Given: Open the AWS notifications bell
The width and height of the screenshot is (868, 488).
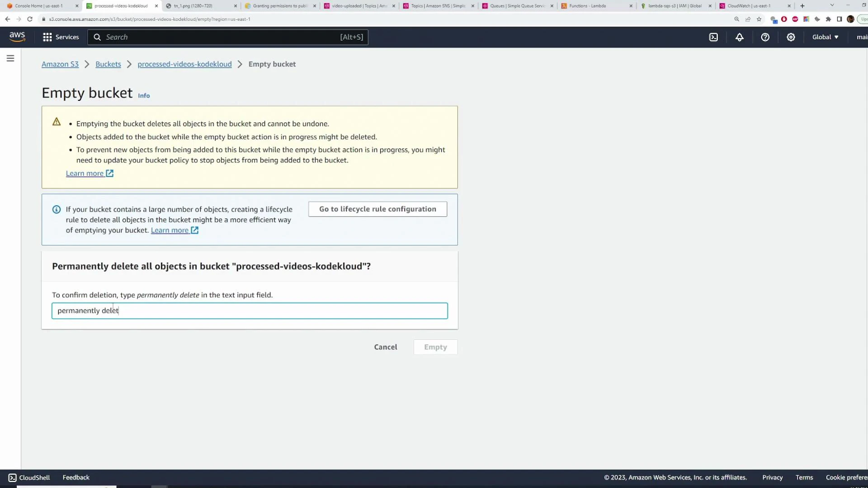Looking at the screenshot, I should [740, 37].
